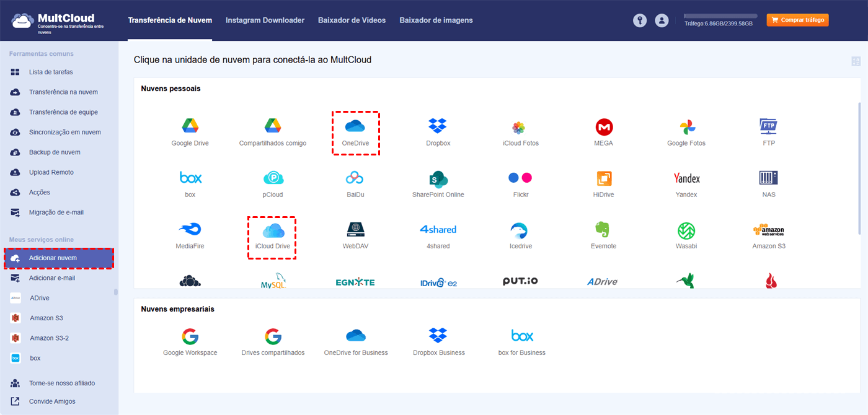The width and height of the screenshot is (868, 415).
Task: Select Drives compartilhados business cloud
Action: tap(273, 342)
